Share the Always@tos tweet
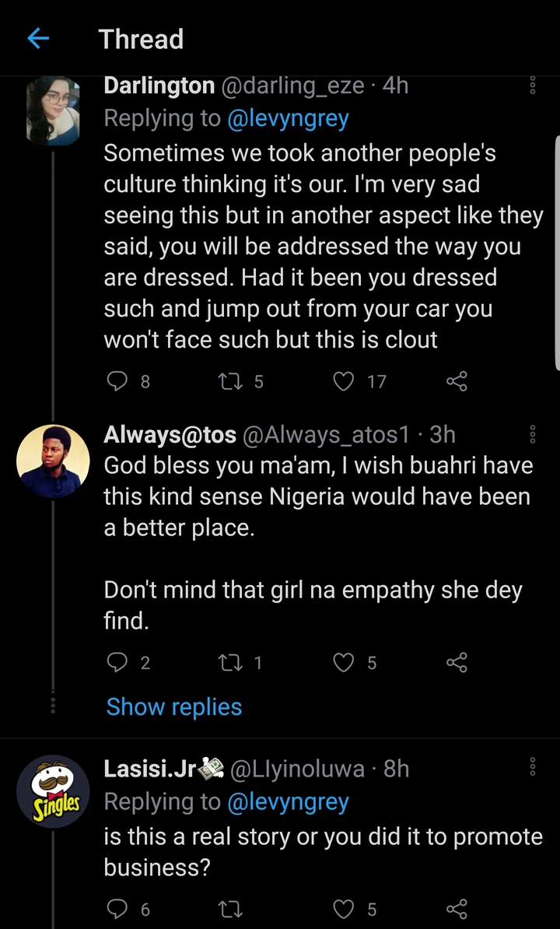Image resolution: width=560 pixels, height=929 pixels. (457, 663)
